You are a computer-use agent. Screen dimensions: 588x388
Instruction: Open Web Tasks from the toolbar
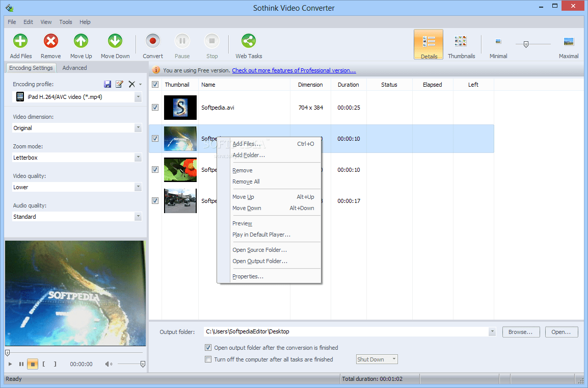point(248,45)
